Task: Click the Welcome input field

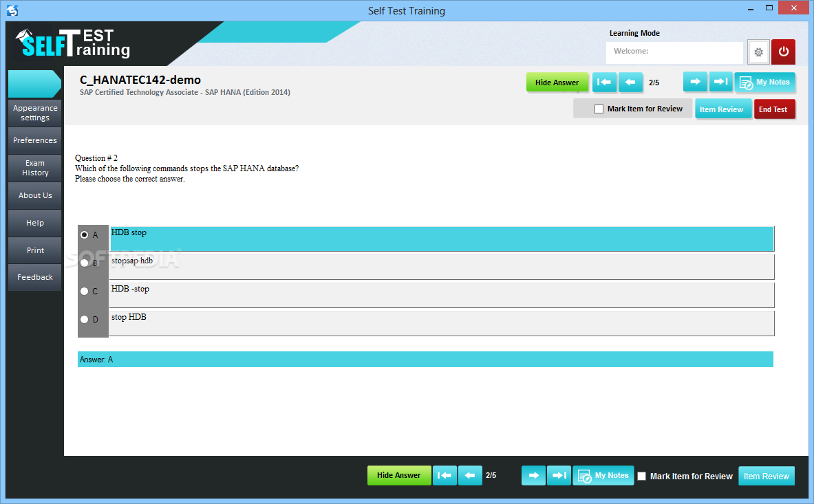Action: pos(674,52)
